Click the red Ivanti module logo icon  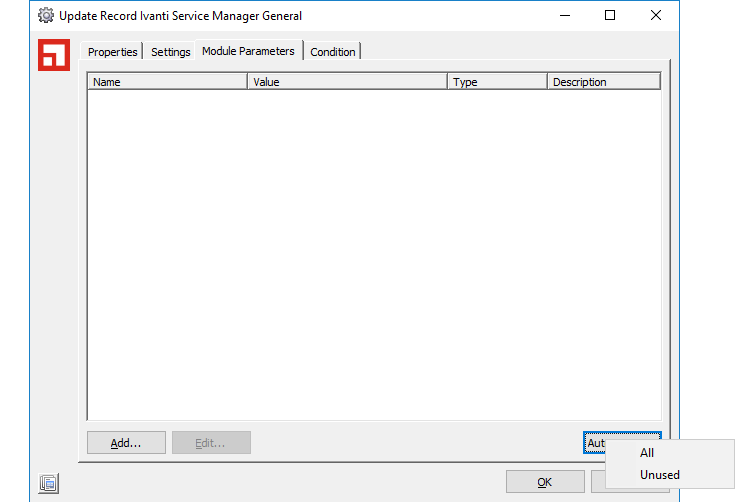pos(54,55)
